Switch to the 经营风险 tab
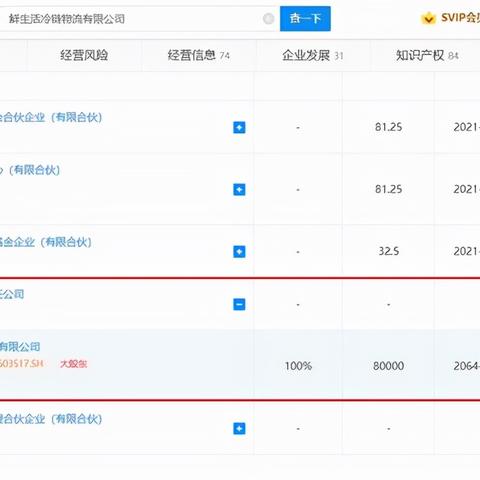Viewport: 480px width, 480px height. click(84, 55)
